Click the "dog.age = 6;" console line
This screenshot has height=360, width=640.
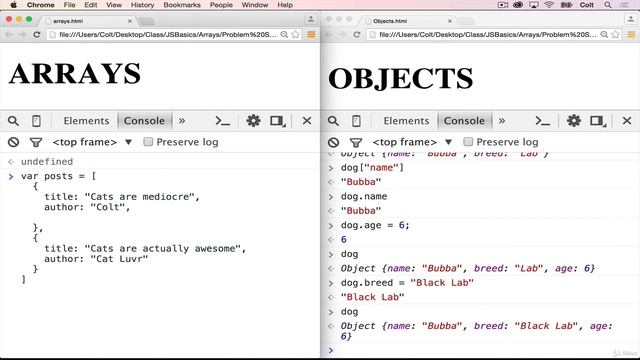pyautogui.click(x=375, y=225)
